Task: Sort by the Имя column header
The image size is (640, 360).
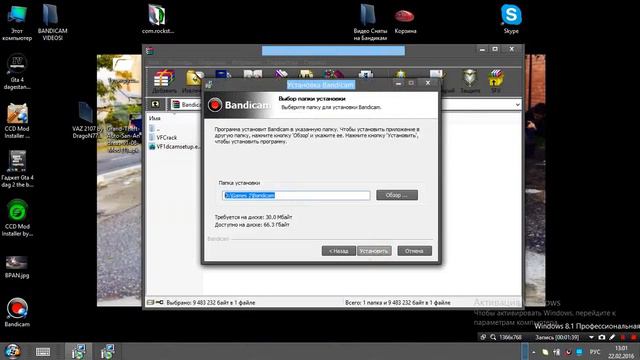Action: pyautogui.click(x=155, y=118)
